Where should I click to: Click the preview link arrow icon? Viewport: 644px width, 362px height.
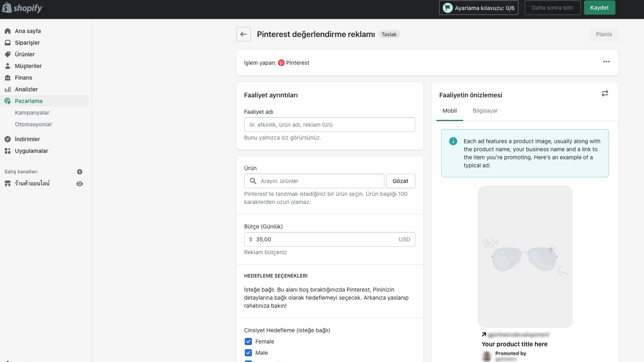click(484, 335)
